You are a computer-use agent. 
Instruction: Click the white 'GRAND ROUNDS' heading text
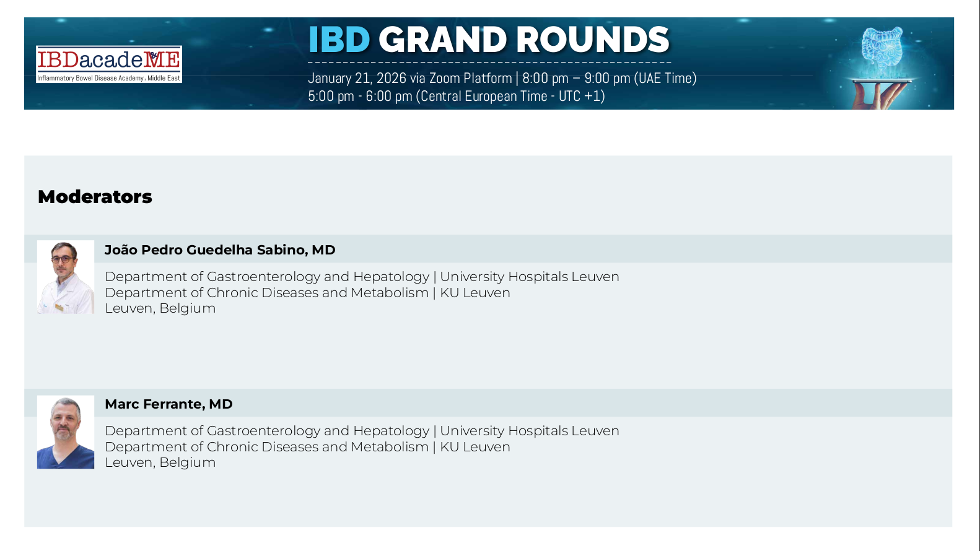click(523, 40)
